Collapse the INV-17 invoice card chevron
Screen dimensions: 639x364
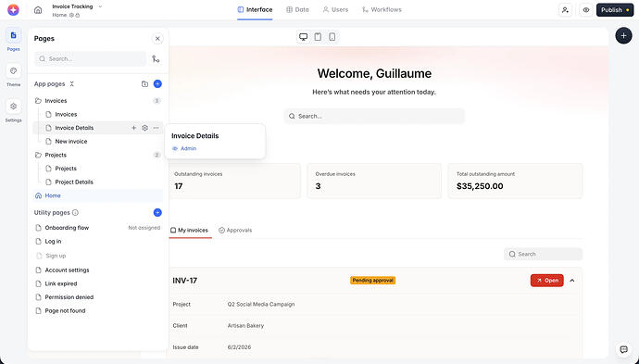click(572, 281)
